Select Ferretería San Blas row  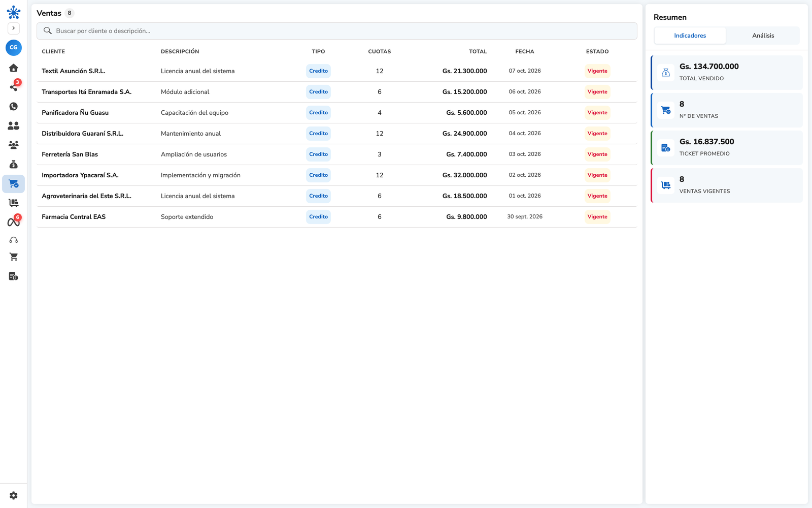click(337, 154)
